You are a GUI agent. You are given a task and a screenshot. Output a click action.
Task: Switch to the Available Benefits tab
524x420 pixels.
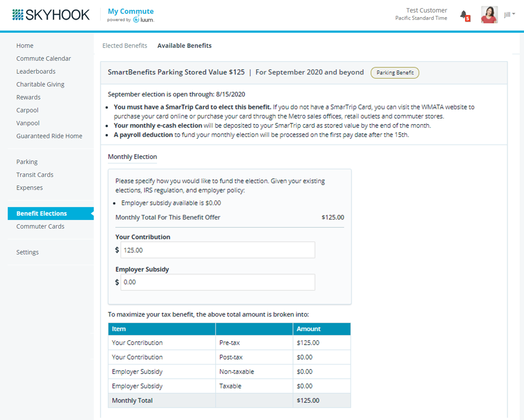(x=185, y=45)
